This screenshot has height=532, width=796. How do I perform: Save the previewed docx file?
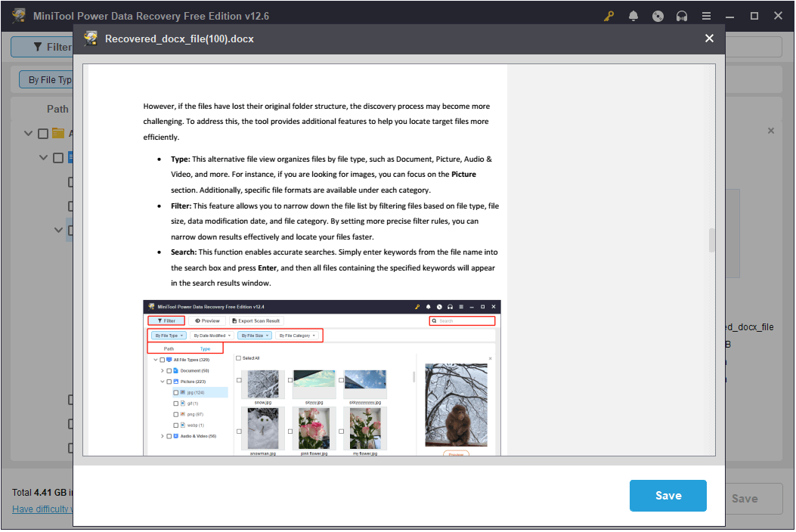pos(667,496)
